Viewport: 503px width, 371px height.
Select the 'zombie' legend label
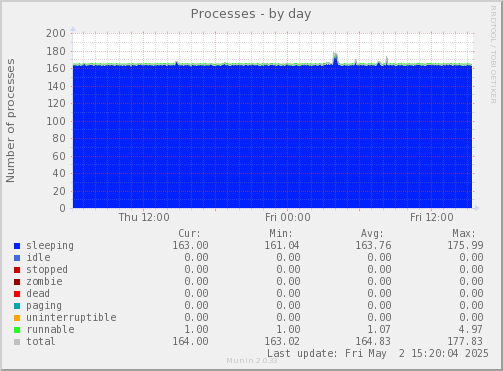pyautogui.click(x=44, y=281)
